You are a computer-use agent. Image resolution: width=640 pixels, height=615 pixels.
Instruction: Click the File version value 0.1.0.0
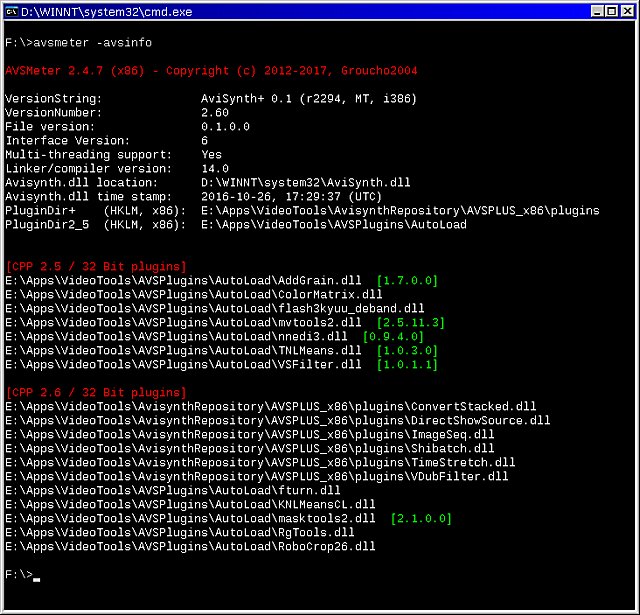tap(225, 127)
